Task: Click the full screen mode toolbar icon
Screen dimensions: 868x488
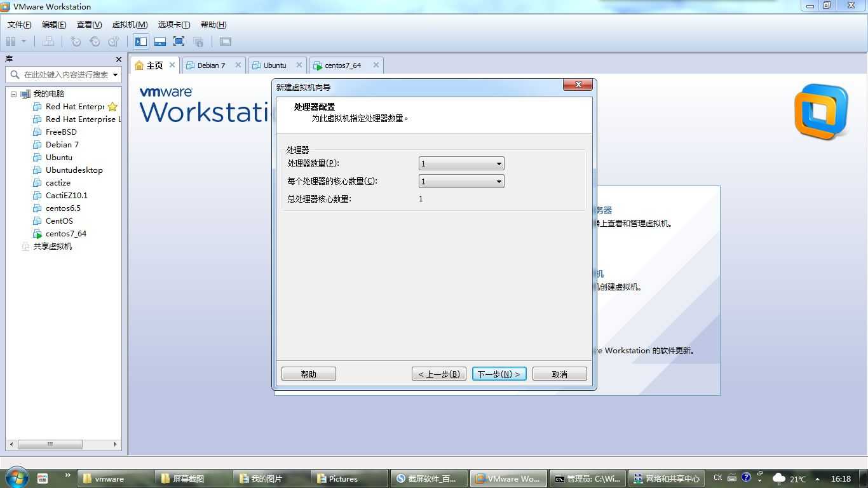Action: [x=179, y=41]
